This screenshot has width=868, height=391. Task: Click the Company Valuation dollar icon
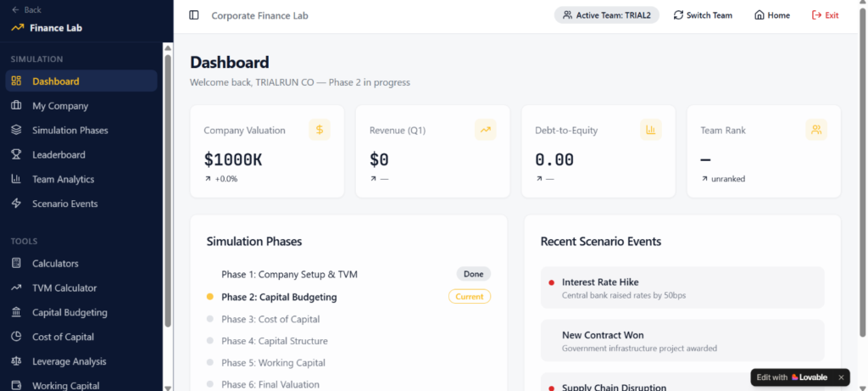point(320,130)
